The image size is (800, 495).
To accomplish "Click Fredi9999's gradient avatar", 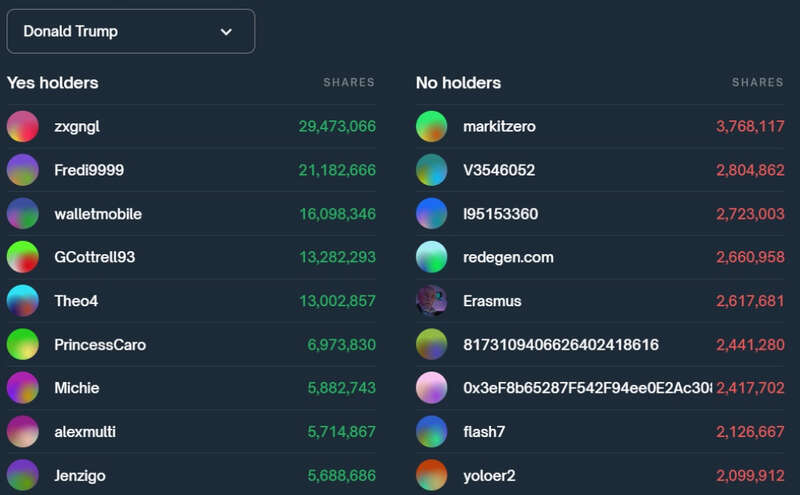I will [22, 170].
